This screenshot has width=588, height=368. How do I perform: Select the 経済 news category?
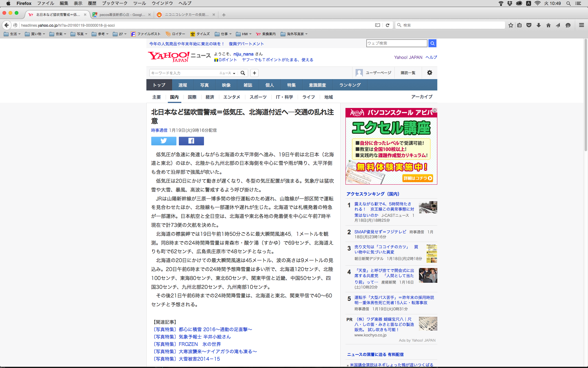(x=210, y=97)
